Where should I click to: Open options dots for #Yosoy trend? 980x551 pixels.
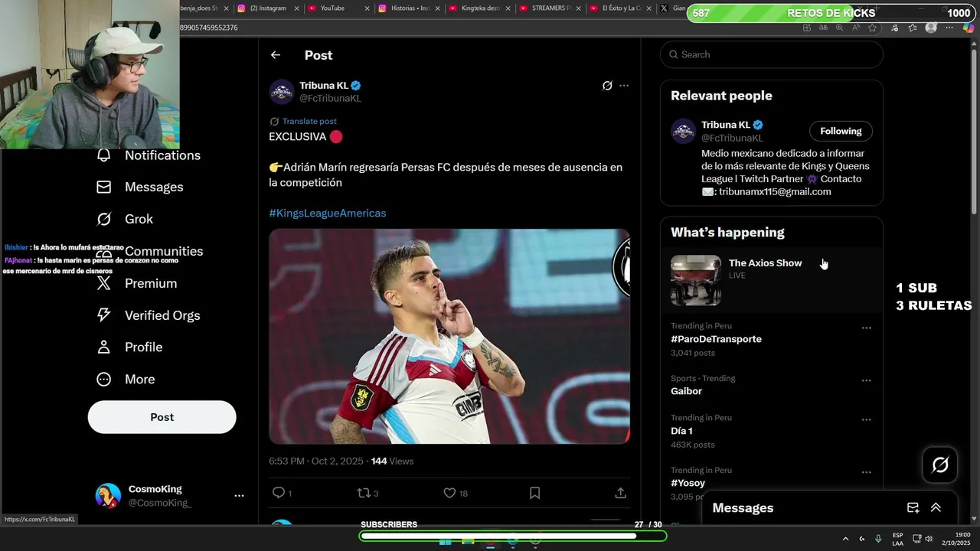[867, 472]
